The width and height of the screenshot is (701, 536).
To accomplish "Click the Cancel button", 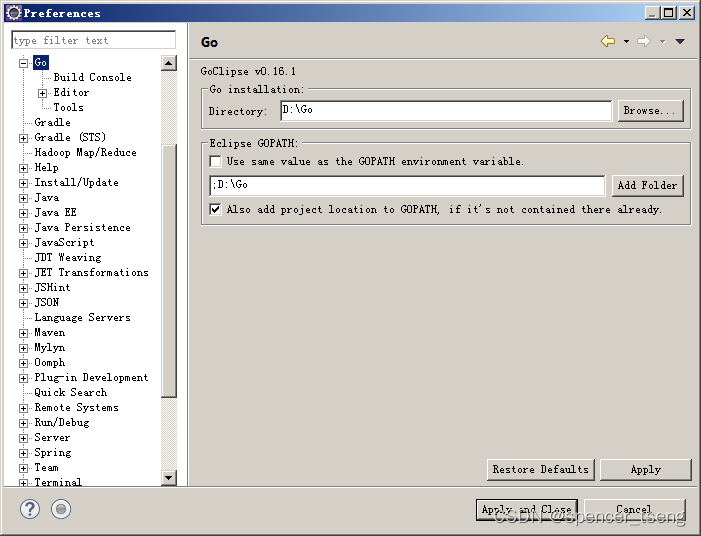I will pos(634,510).
